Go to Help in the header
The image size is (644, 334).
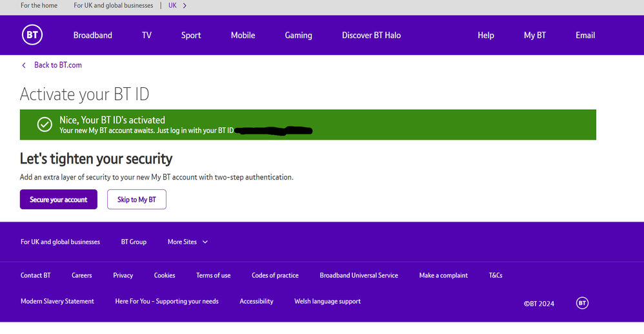pyautogui.click(x=485, y=36)
